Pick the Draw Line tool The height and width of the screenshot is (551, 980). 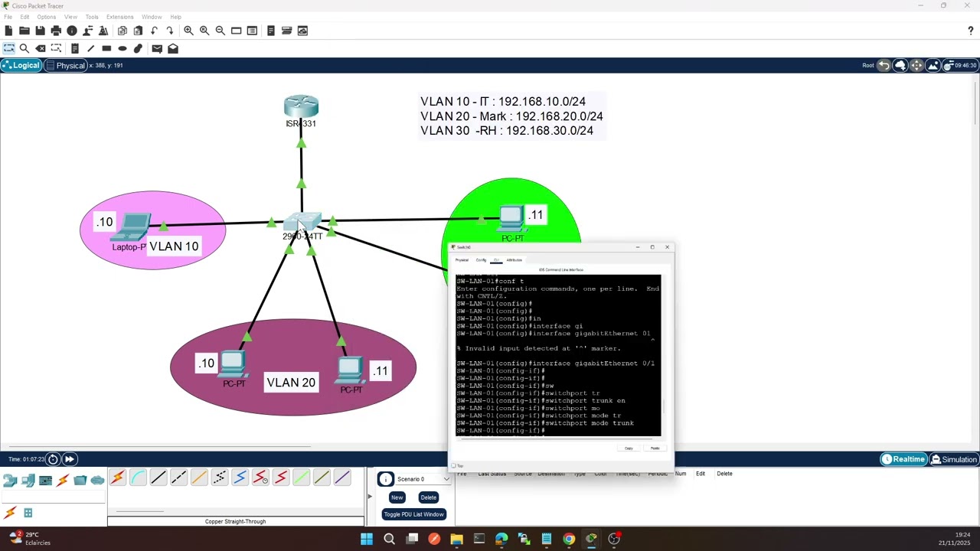pos(90,48)
